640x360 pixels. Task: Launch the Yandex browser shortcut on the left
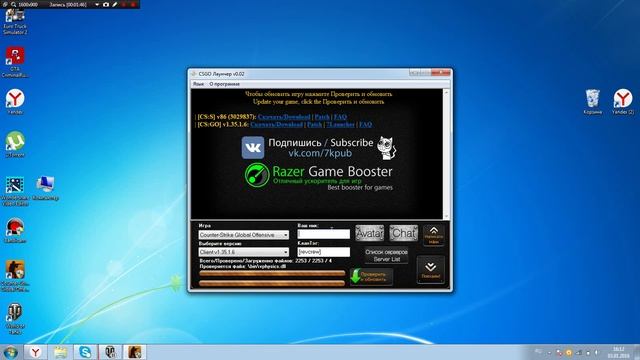15,102
